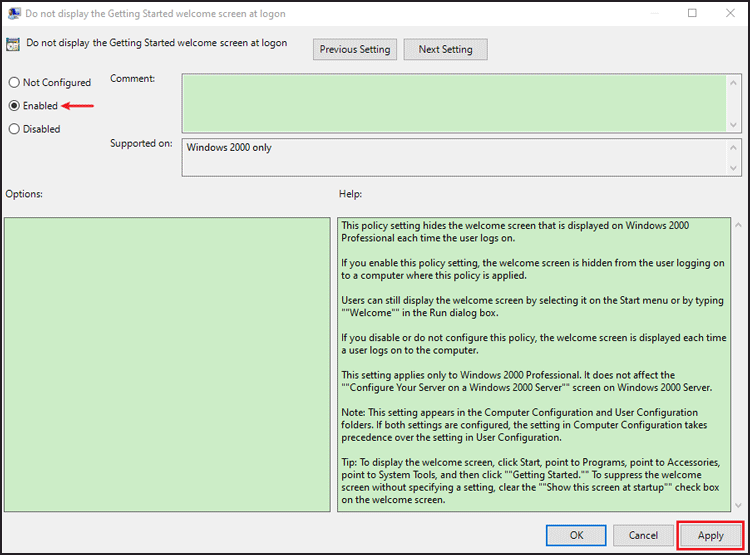Select the Enabled radio button
The image size is (750, 555).
point(14,106)
